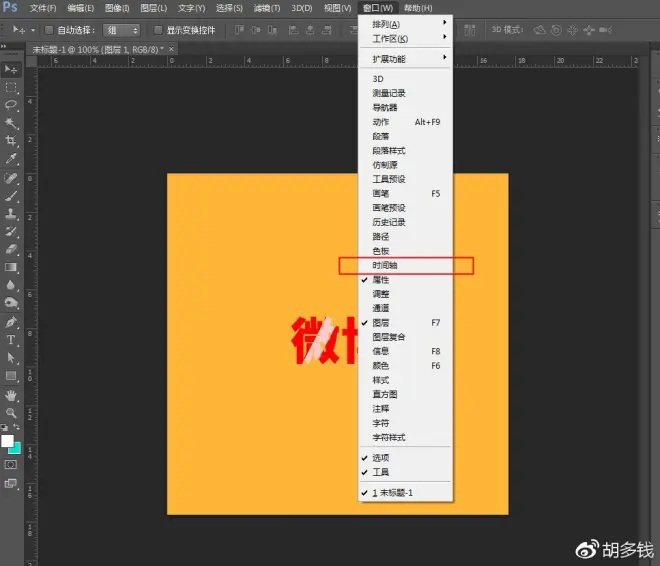Viewport: 660px width, 566px height.
Task: Choose 字符 menu entry
Action: (406, 423)
